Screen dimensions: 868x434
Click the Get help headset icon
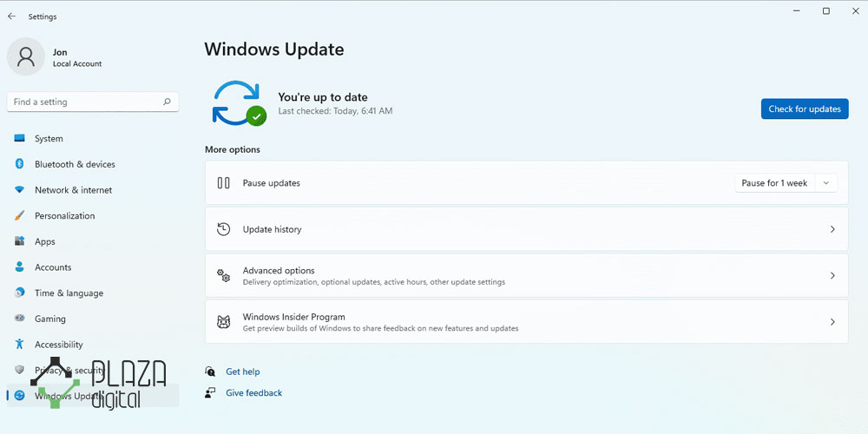(x=210, y=371)
